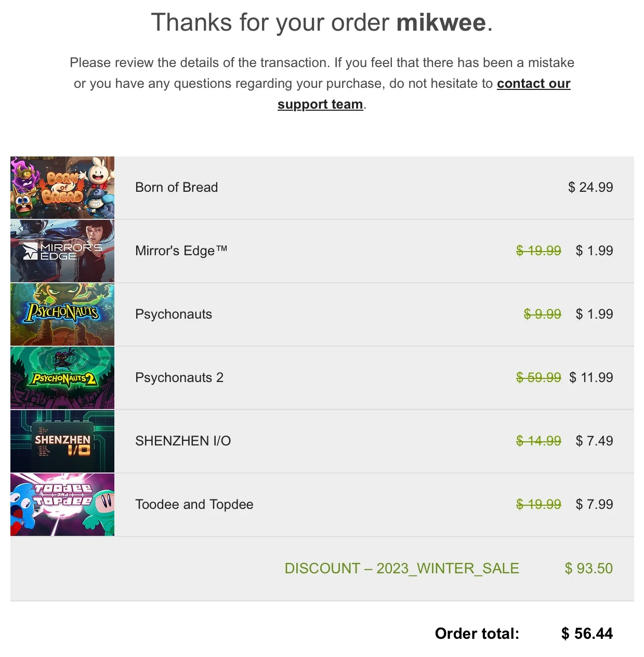644x657 pixels.
Task: Select the $ 93.50 discount amount
Action: coord(589,569)
